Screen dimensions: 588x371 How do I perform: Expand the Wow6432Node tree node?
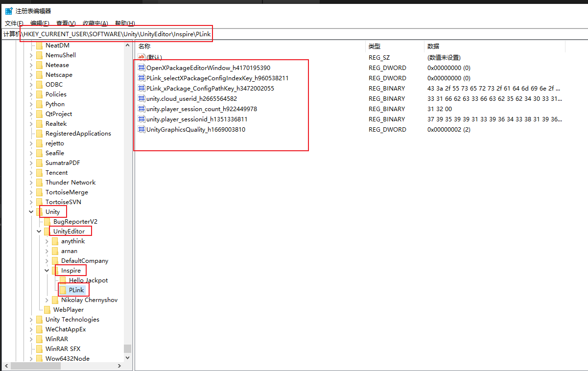coord(31,359)
